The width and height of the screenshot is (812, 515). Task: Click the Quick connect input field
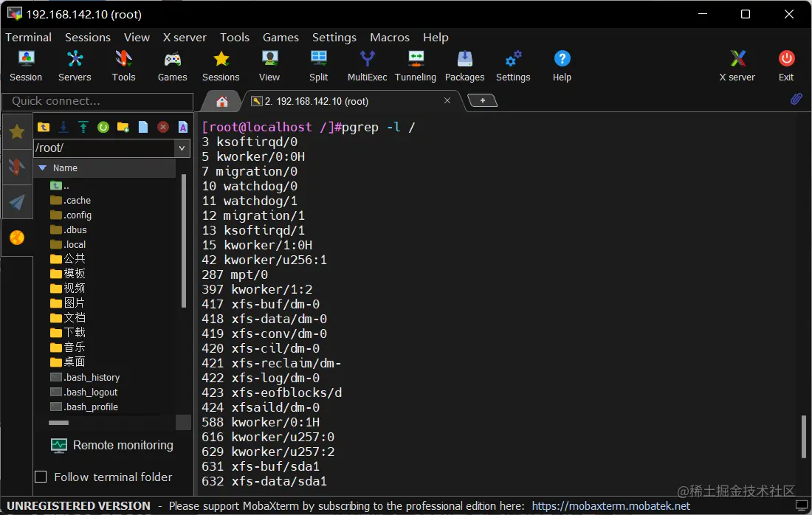[98, 101]
